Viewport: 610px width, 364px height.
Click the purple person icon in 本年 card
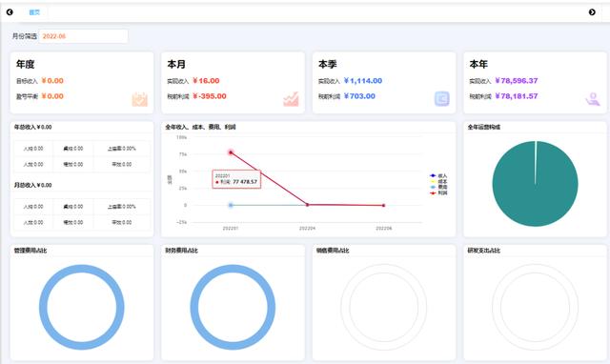pyautogui.click(x=593, y=99)
